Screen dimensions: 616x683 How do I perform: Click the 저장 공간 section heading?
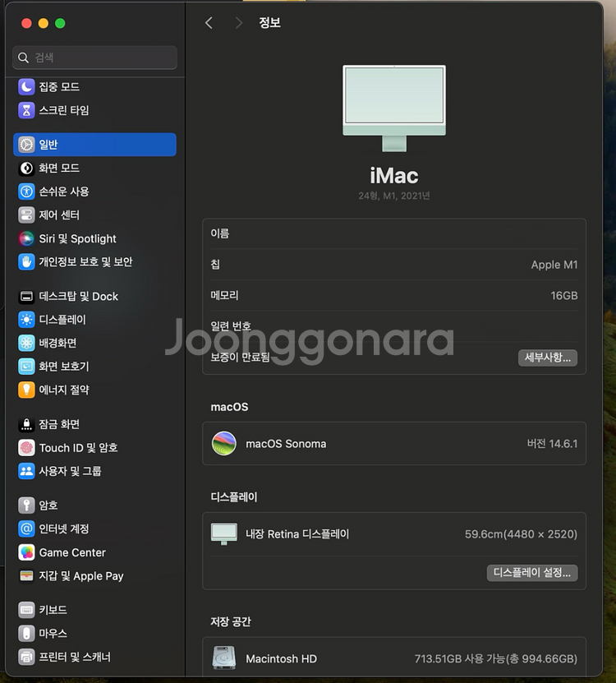[231, 621]
